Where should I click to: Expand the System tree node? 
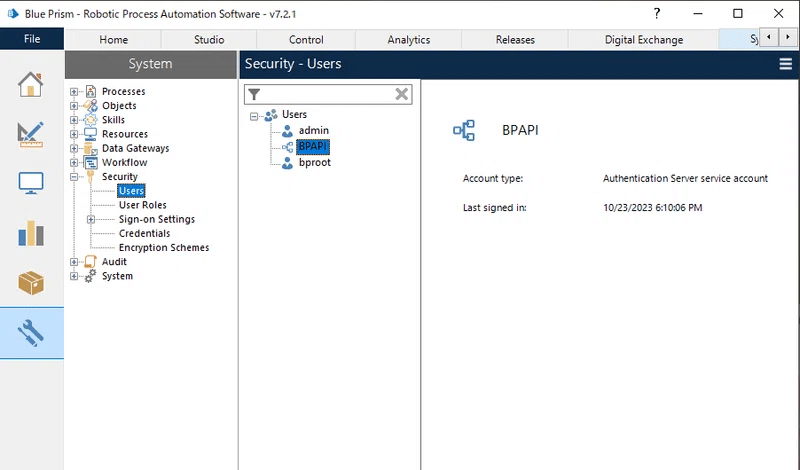74,276
